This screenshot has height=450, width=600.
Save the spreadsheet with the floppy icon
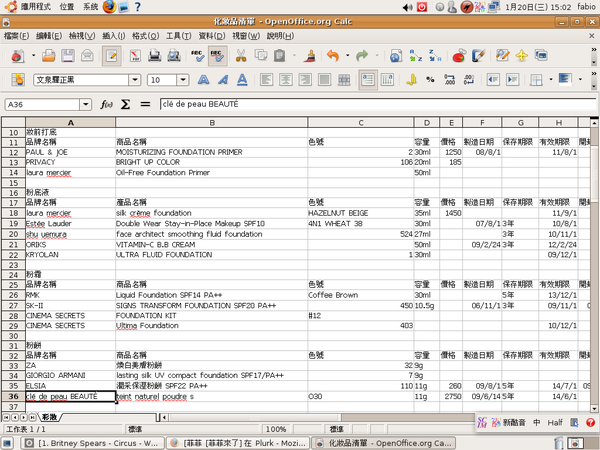click(68, 56)
